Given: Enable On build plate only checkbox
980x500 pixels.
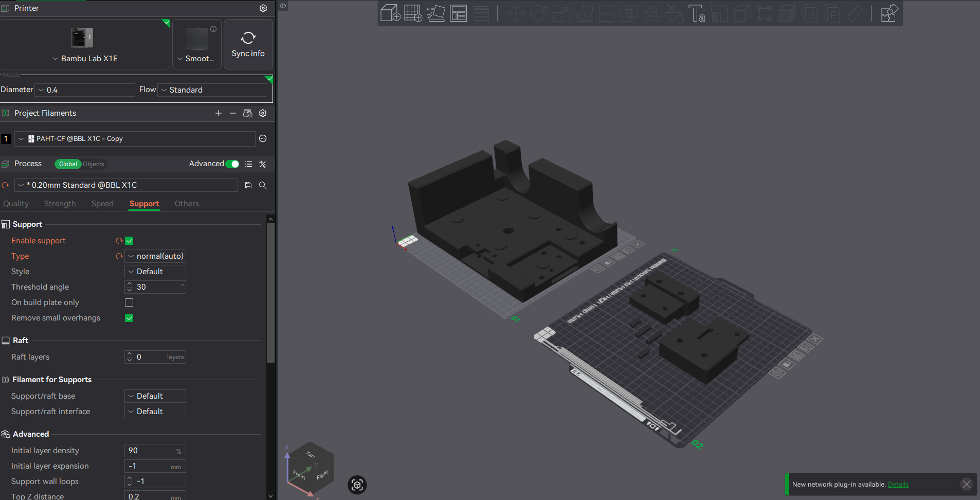Looking at the screenshot, I should (129, 302).
